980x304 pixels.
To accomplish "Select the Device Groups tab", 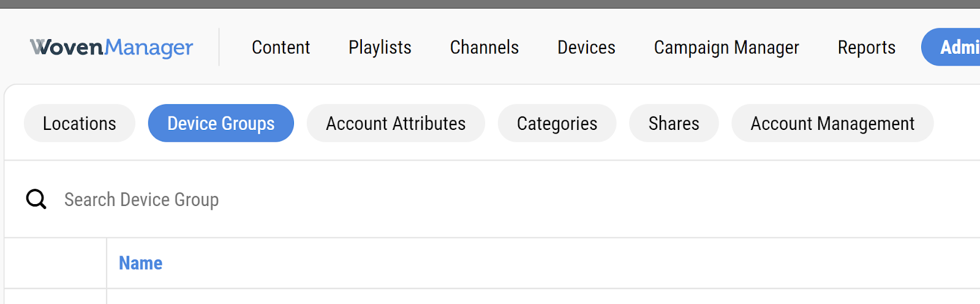I will (x=221, y=123).
